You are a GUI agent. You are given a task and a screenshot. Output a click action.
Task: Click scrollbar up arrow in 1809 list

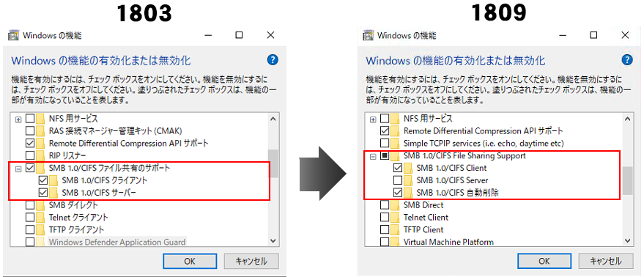[627, 119]
